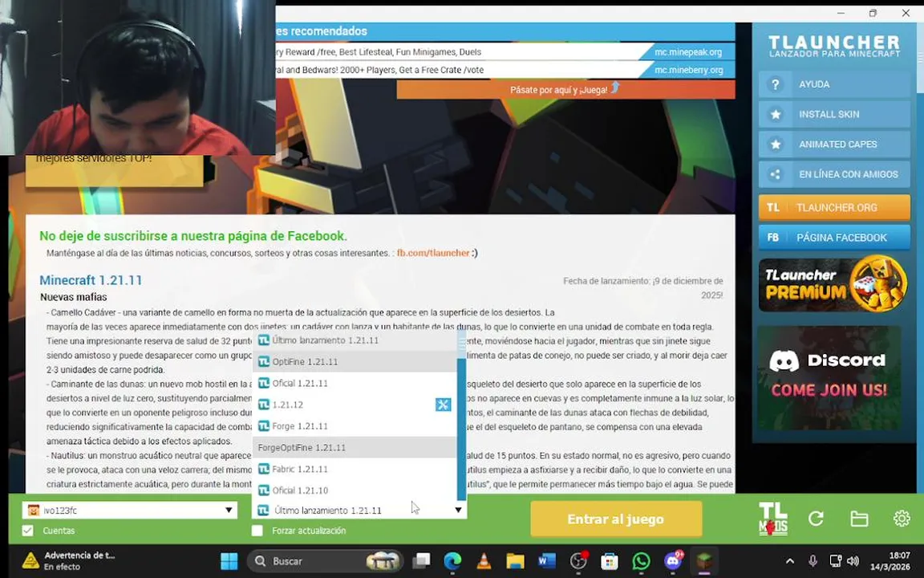Select Oficial 1.21.11 version
The height and width of the screenshot is (578, 924).
tap(355, 384)
